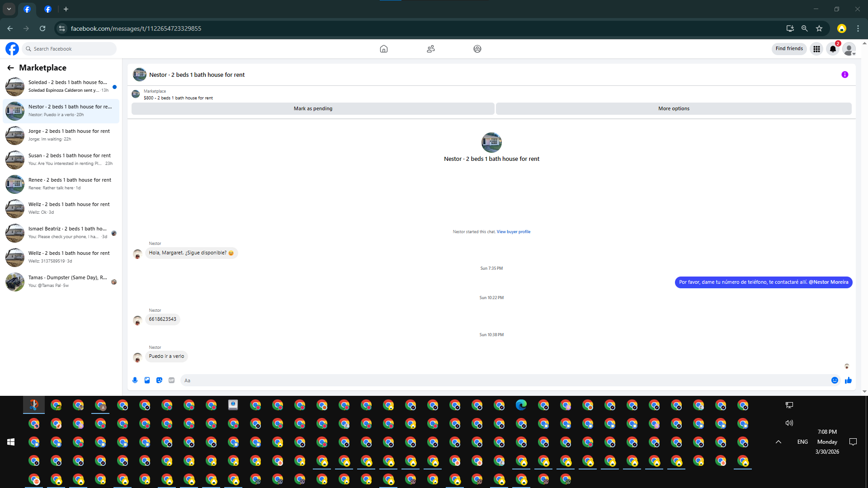Screen dimensions: 868x488
Task: Open the browser tab search dropdown
Action: [9, 9]
